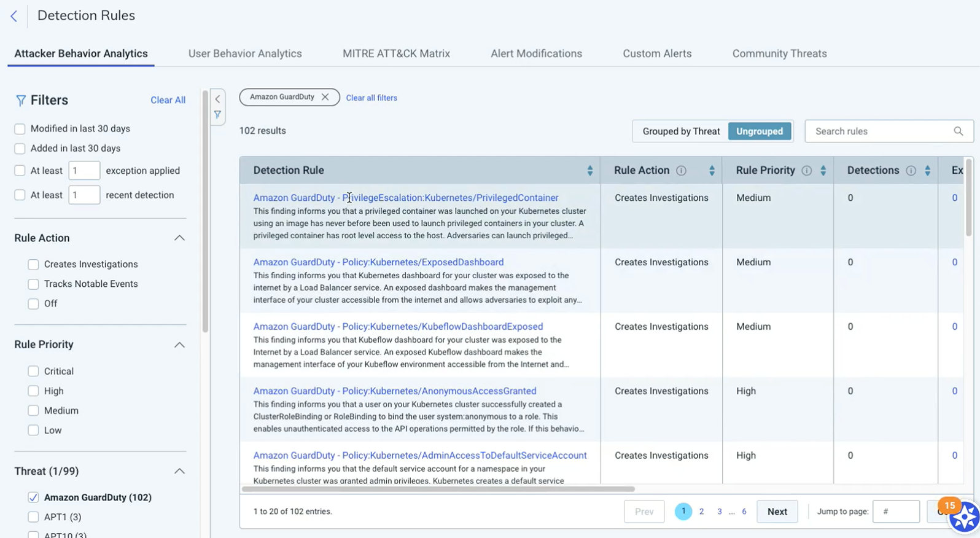This screenshot has height=538, width=980.
Task: Collapse the Rule Priority filter section
Action: click(x=179, y=345)
